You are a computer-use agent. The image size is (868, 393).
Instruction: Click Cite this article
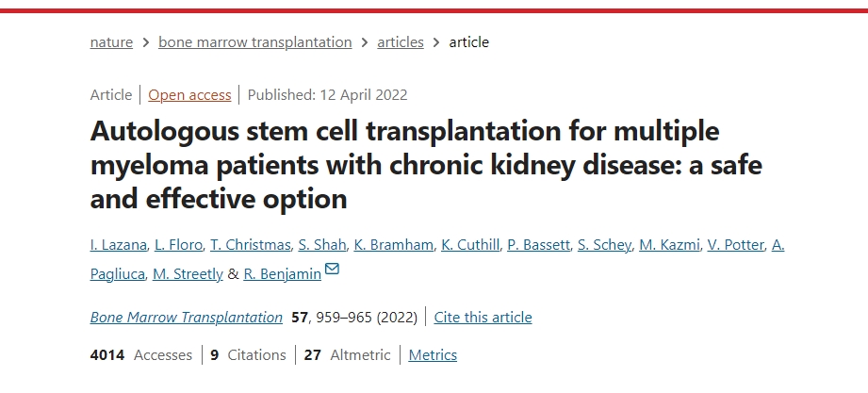(x=483, y=318)
